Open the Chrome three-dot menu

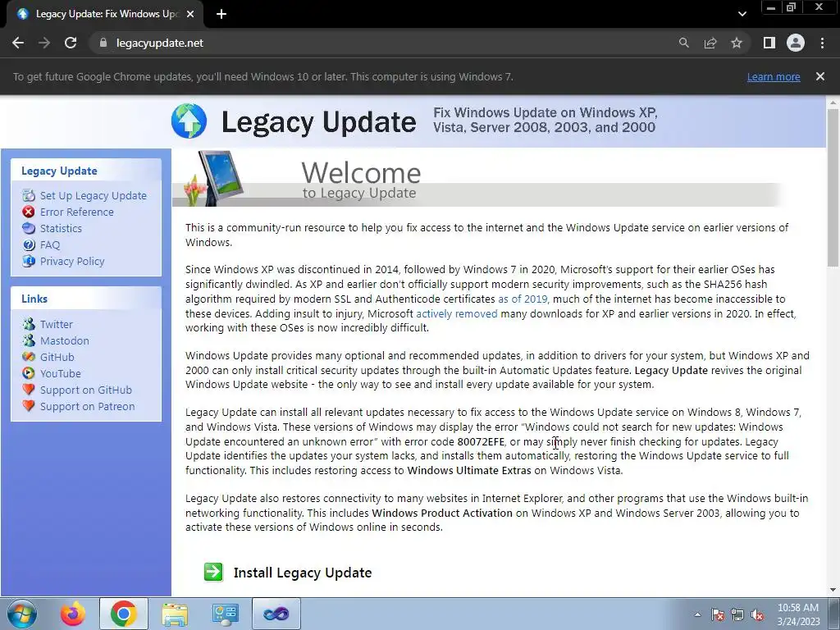[x=822, y=43]
